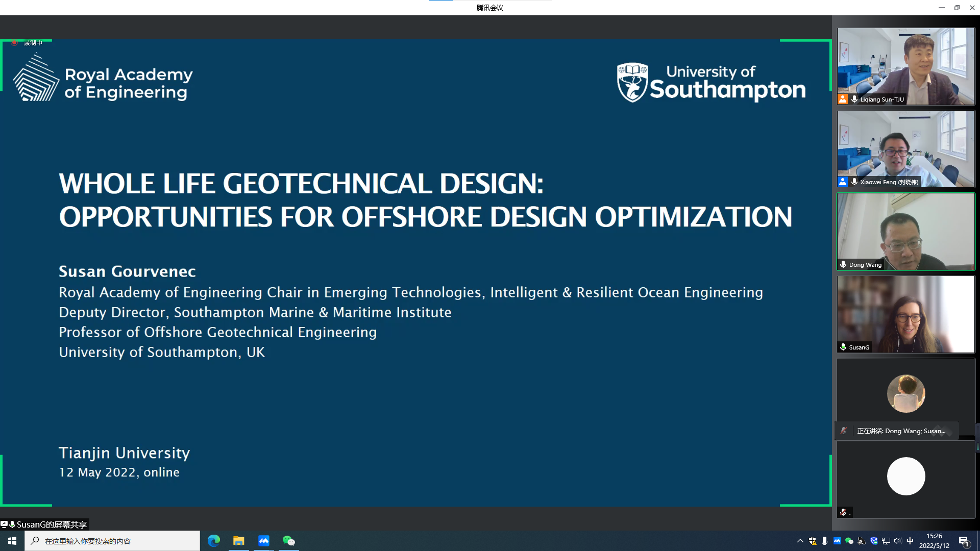Open WeChat from the taskbar
980x551 pixels.
click(x=289, y=541)
